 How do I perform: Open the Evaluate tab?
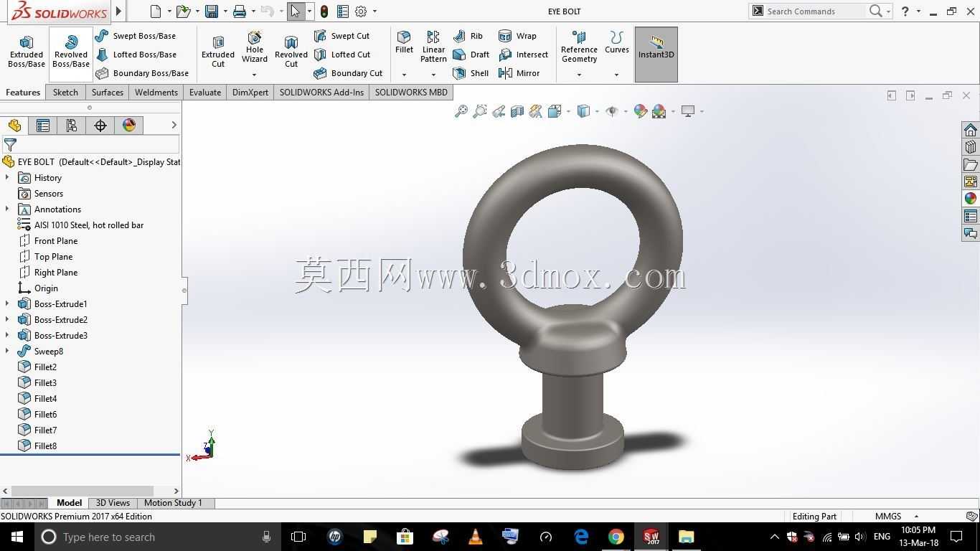point(205,93)
